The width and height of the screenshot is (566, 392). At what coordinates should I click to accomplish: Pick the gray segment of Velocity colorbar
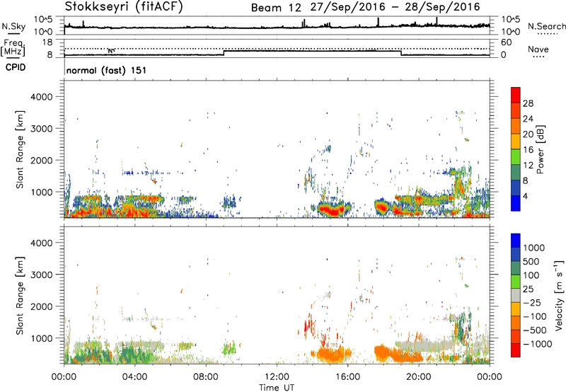(x=516, y=295)
